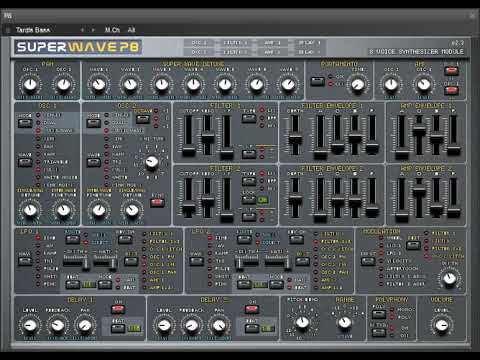Toggle the Delay 1 ON button
Viewport: 480px width, 360px height.
[118, 309]
